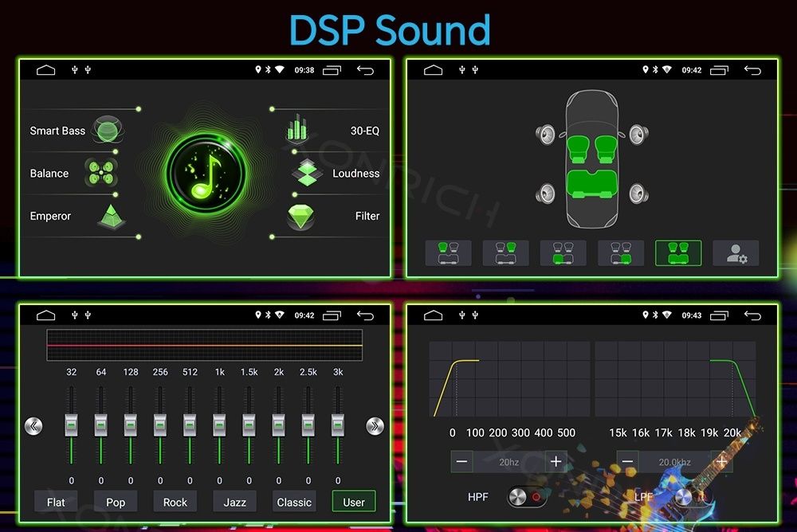Click the low-pass filter curve graph
Image resolution: width=797 pixels, height=532 pixels.
coord(676,379)
